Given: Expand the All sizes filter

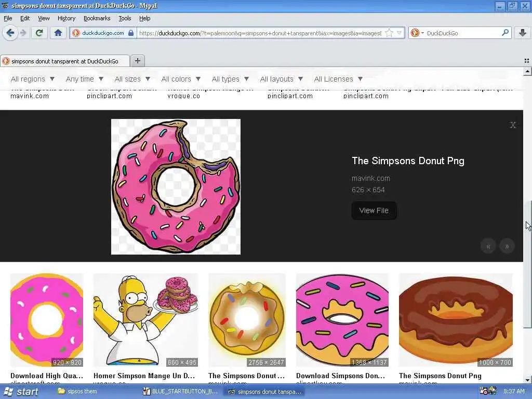Looking at the screenshot, I should click(x=132, y=79).
